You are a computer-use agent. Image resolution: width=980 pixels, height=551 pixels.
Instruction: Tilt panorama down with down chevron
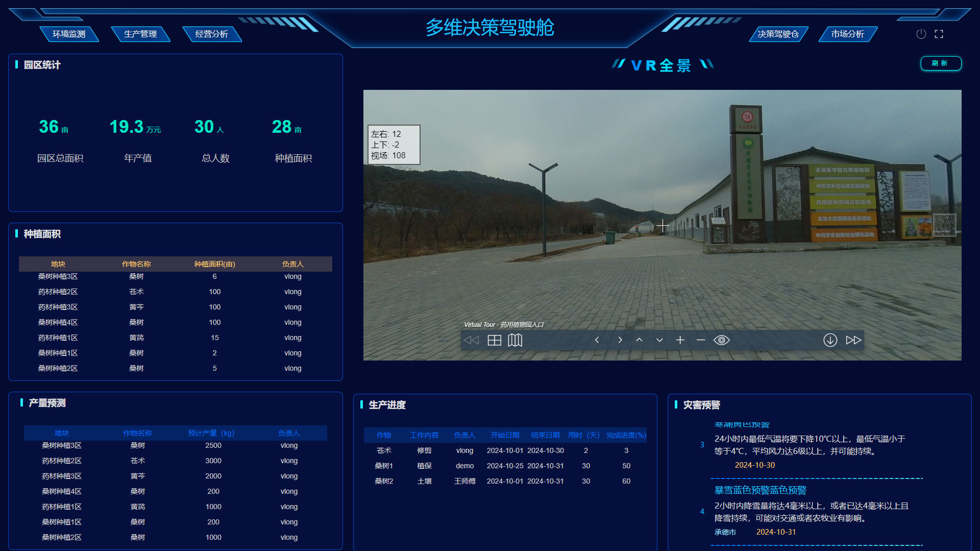(x=659, y=340)
